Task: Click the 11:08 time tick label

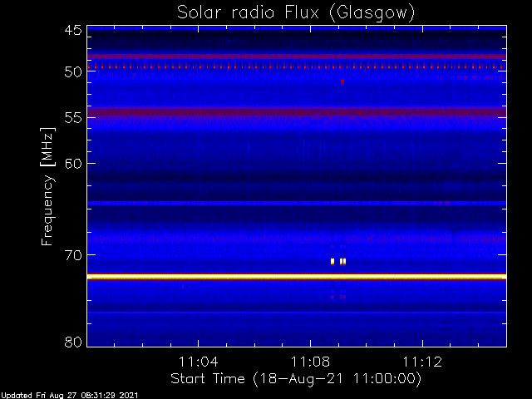Action: pos(310,362)
